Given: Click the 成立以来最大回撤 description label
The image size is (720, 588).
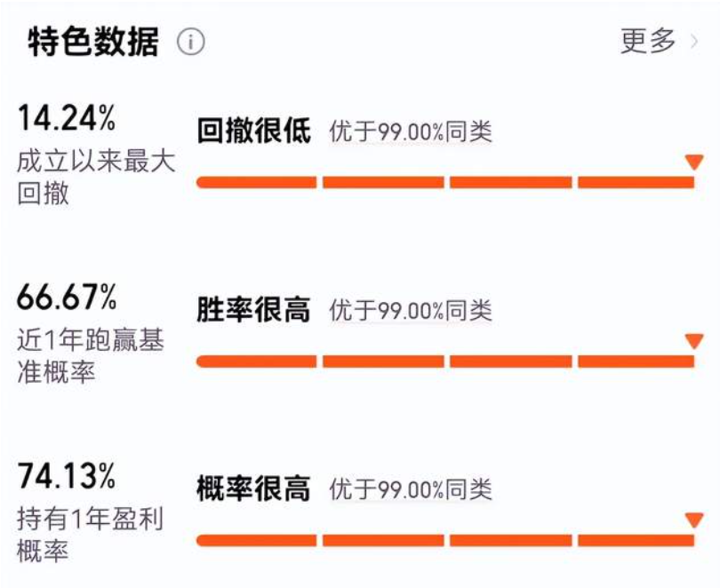Looking at the screenshot, I should pyautogui.click(x=96, y=177).
